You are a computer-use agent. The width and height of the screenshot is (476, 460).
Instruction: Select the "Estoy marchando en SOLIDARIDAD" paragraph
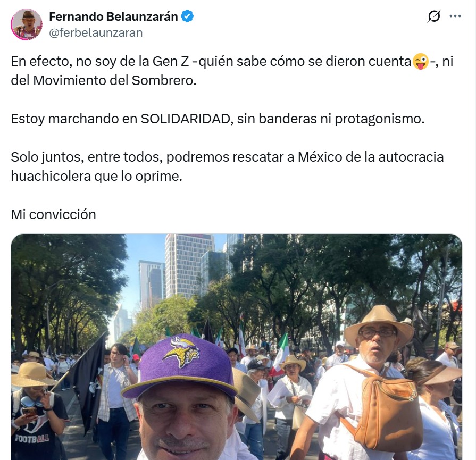coord(218,119)
